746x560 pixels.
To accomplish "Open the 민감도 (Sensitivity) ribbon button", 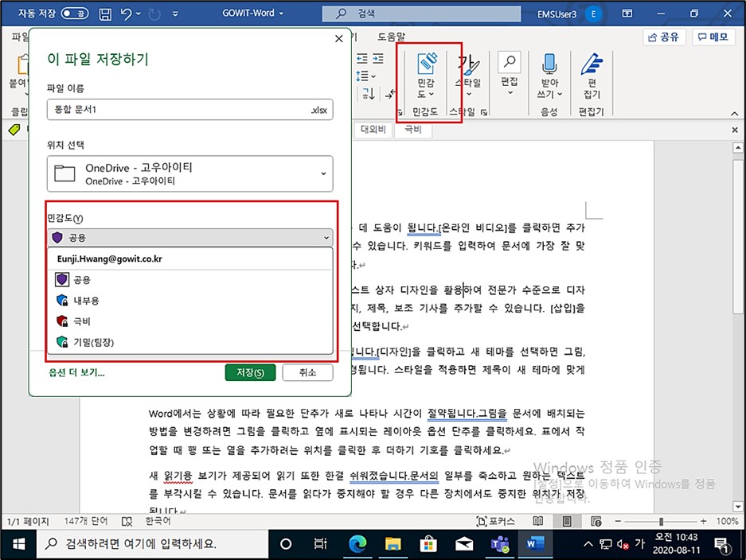I will tap(426, 77).
